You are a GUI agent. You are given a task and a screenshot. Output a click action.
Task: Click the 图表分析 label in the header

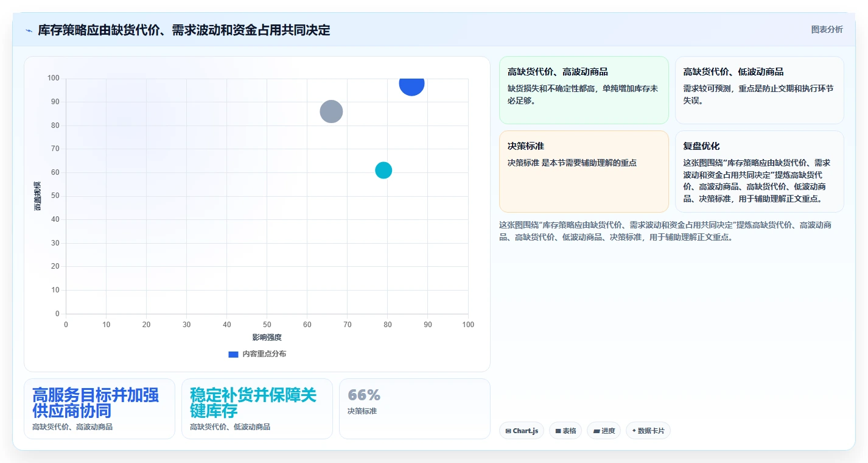coord(827,29)
